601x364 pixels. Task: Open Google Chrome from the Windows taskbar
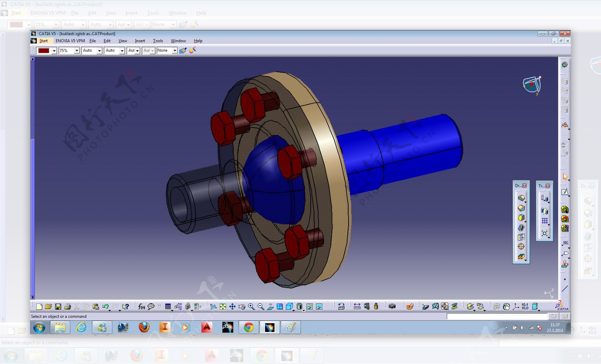[x=248, y=328]
